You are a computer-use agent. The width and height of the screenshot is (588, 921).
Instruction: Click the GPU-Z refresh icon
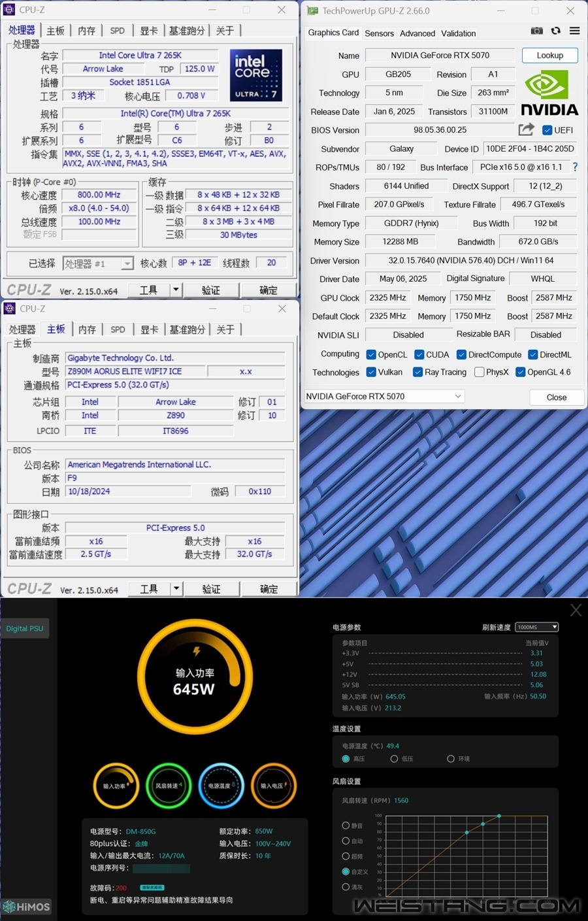point(555,31)
